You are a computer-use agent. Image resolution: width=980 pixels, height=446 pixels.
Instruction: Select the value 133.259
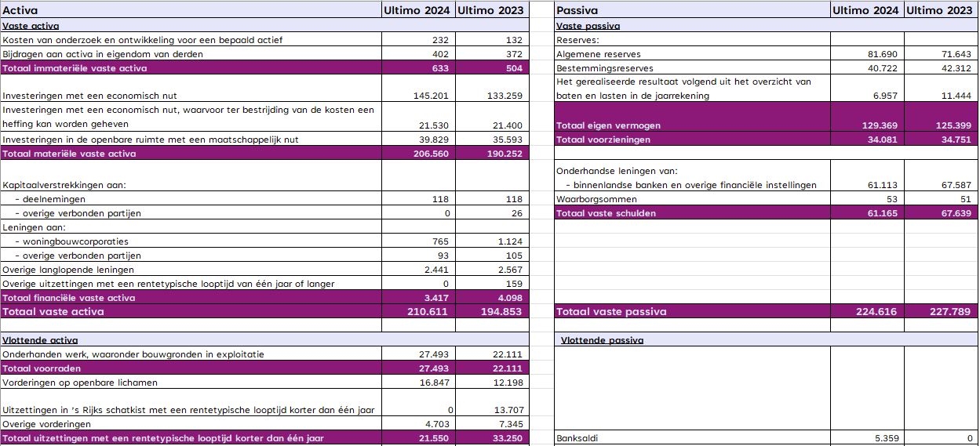505,96
